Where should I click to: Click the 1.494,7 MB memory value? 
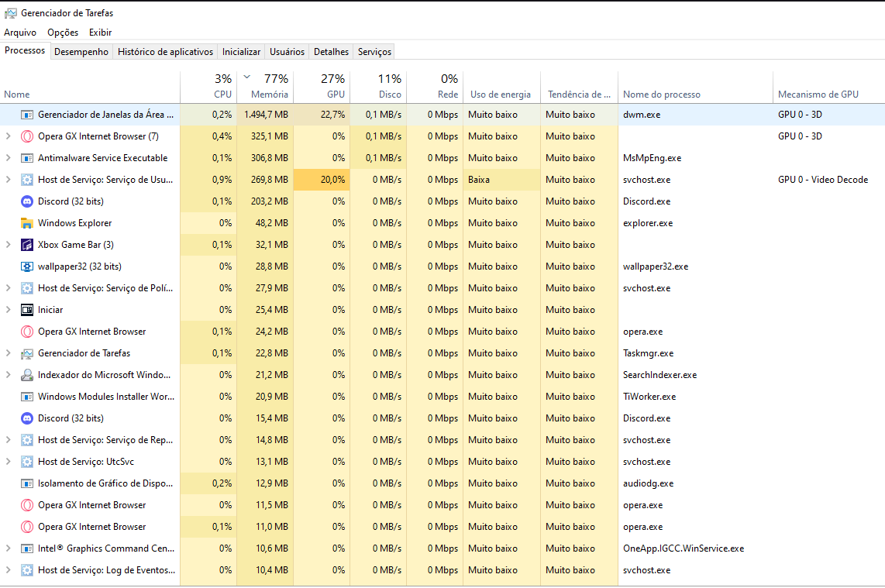266,115
